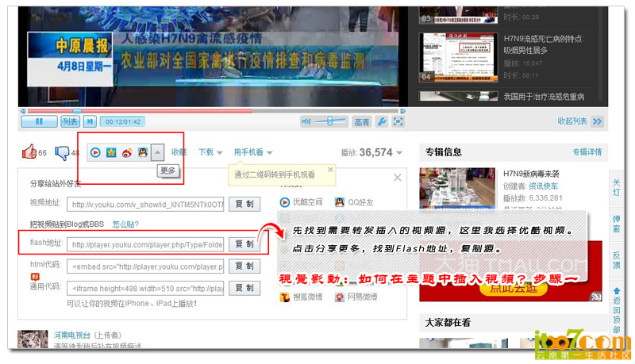Share to Sina Weibo icon
This screenshot has width=635, height=364.
(x=127, y=152)
